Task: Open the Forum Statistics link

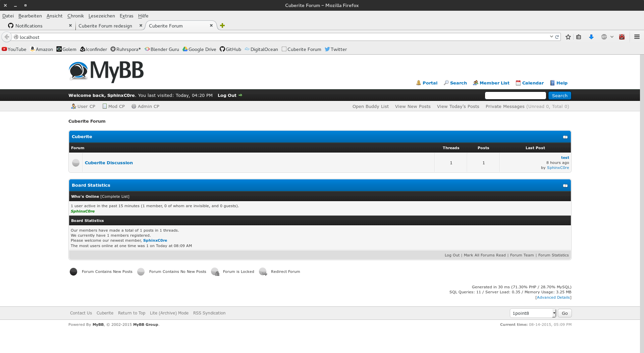Action: tap(553, 255)
